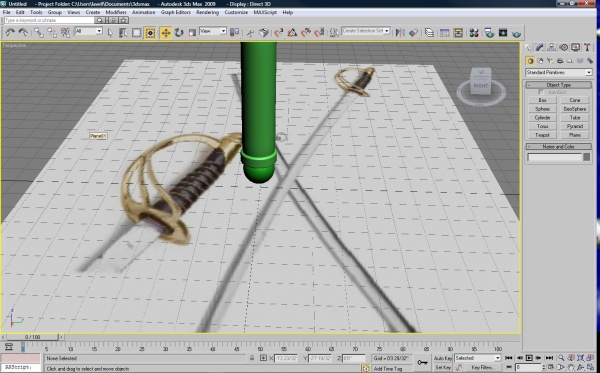600x373 pixels.
Task: Enable the AutoGrid checkbox
Action: tap(541, 92)
